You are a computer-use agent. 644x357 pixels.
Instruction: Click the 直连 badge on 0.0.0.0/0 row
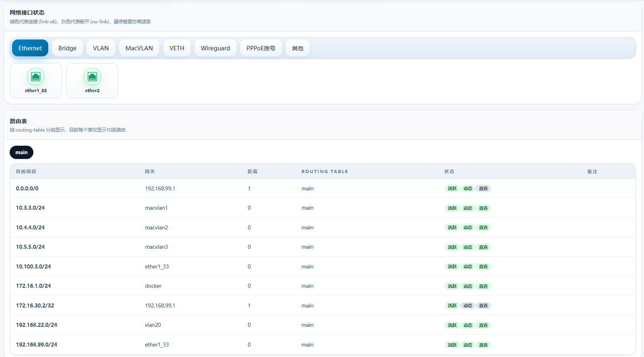coord(483,189)
